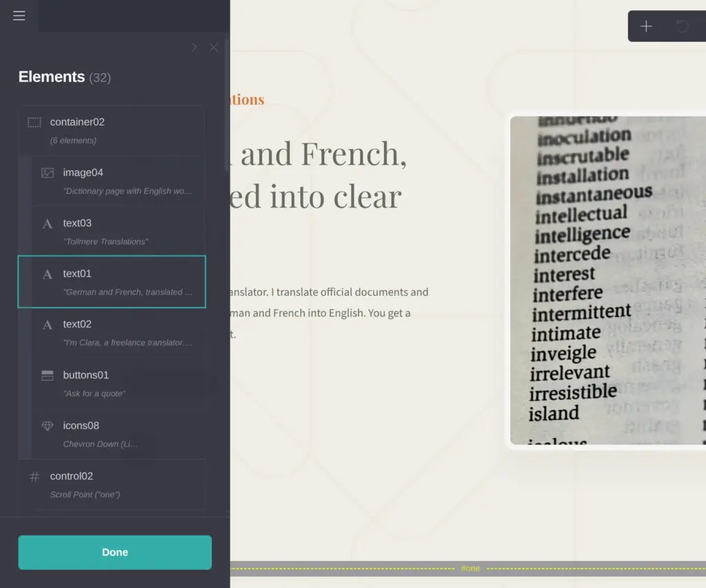Screen dimensions: 706x588
Task: Open the highlighted text01 row
Action: [112, 282]
